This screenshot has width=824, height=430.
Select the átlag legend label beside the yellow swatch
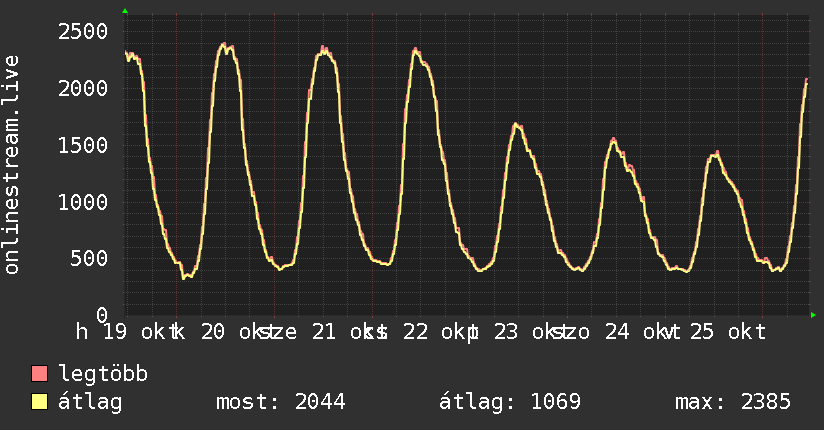90,402
